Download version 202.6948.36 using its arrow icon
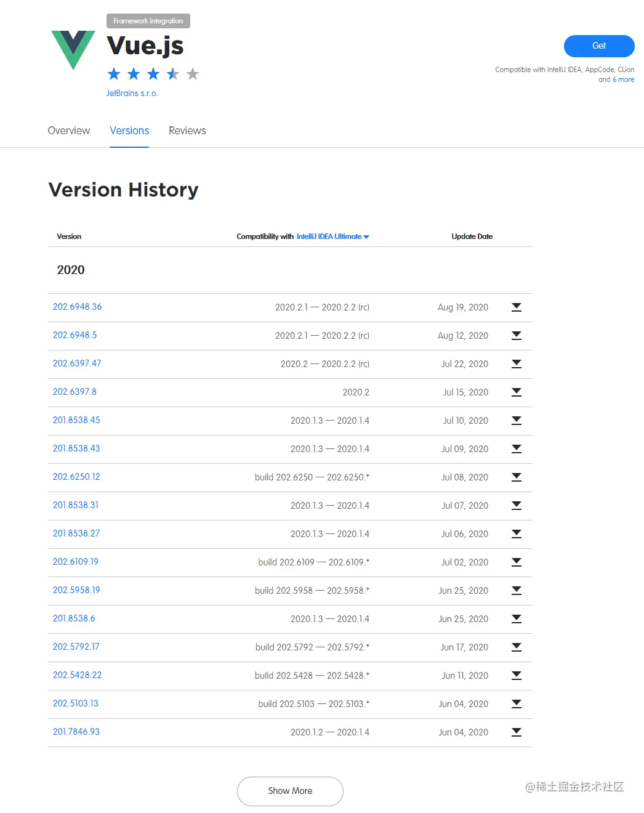 click(517, 307)
